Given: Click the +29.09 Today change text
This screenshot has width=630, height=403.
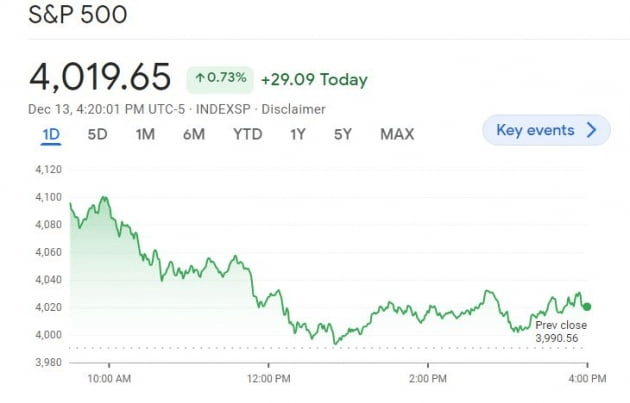Looking at the screenshot, I should (x=314, y=79).
